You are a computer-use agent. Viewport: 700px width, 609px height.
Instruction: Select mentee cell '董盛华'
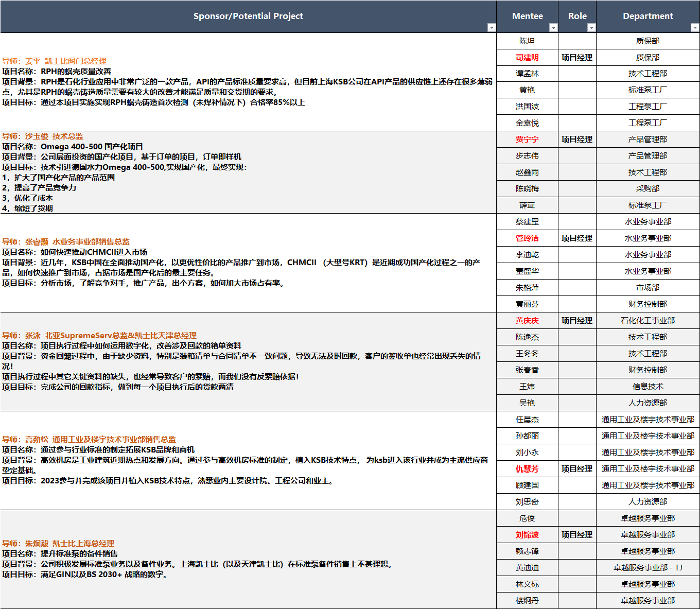[x=527, y=271]
